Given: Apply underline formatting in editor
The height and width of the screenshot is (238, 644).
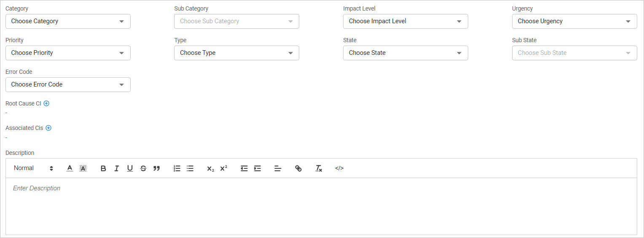Looking at the screenshot, I should tap(130, 168).
